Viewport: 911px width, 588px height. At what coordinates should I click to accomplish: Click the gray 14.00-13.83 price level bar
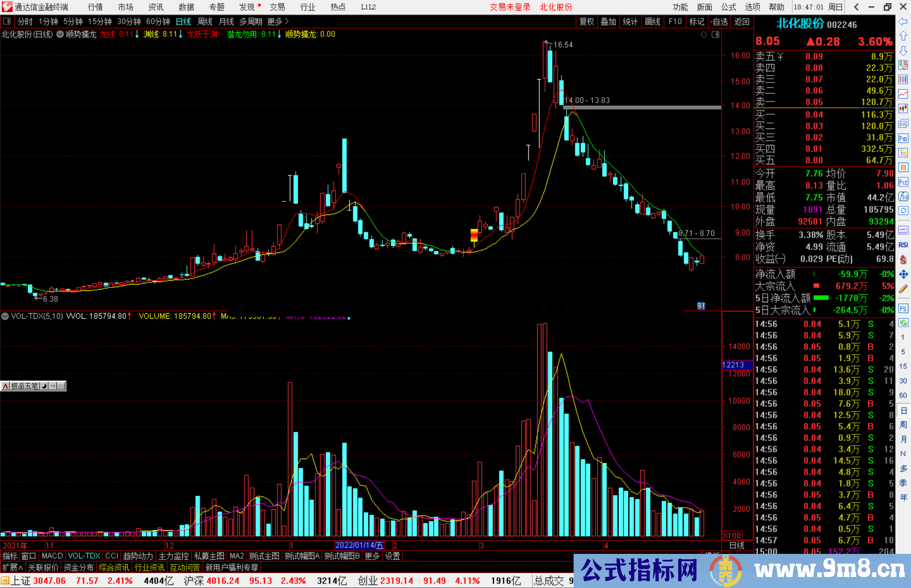(x=641, y=108)
